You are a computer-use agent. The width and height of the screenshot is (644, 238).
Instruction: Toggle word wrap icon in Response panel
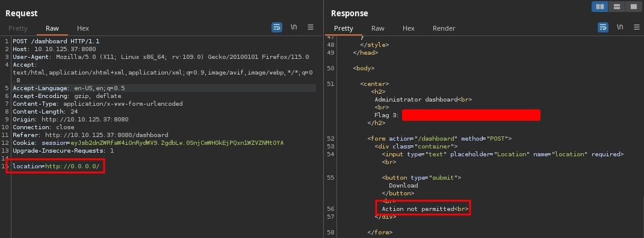602,28
